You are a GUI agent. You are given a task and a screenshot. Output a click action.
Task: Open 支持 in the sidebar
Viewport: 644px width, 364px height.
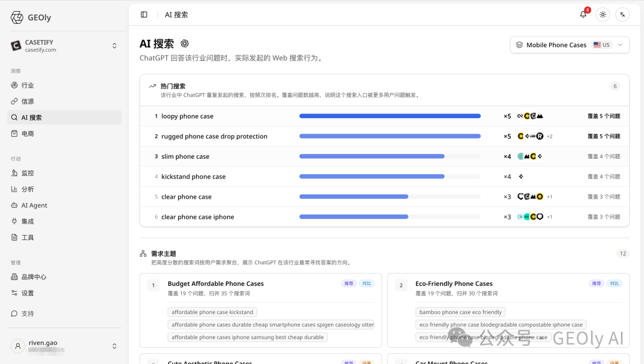point(64,313)
